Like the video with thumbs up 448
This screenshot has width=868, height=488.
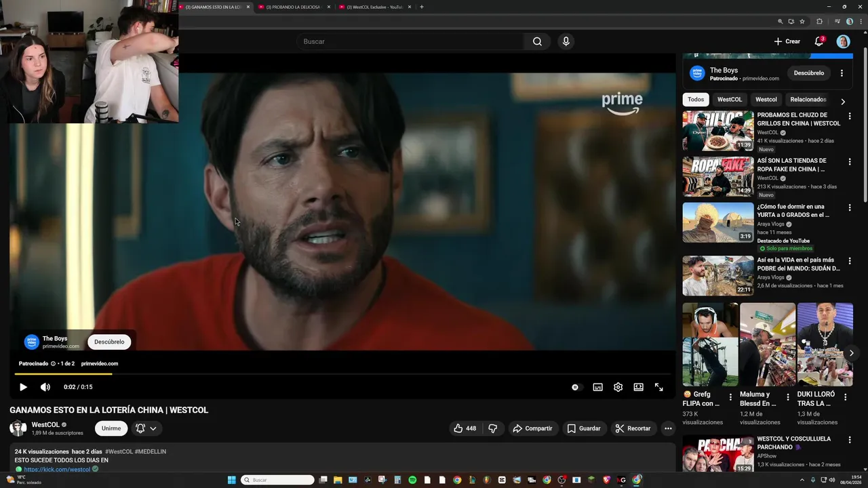(x=465, y=428)
